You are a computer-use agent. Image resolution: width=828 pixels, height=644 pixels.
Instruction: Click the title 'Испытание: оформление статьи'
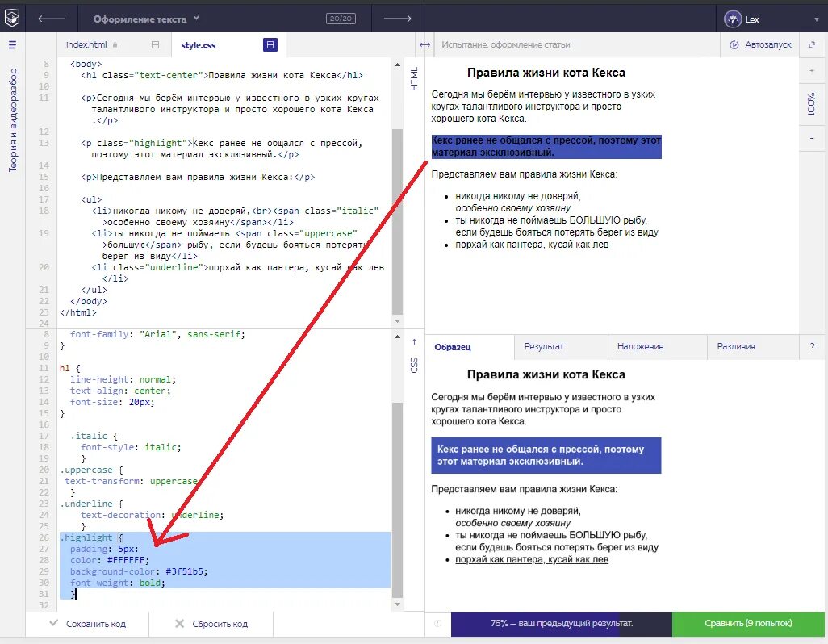click(x=506, y=45)
